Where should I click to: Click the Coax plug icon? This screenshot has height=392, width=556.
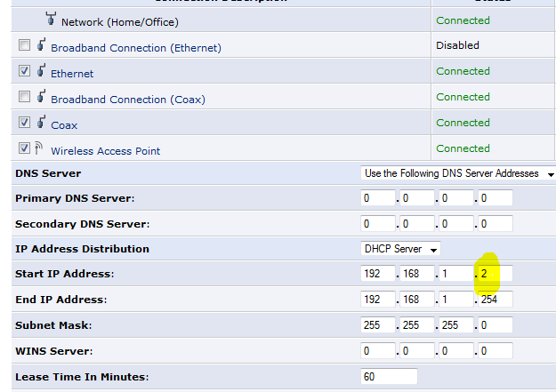click(x=42, y=122)
